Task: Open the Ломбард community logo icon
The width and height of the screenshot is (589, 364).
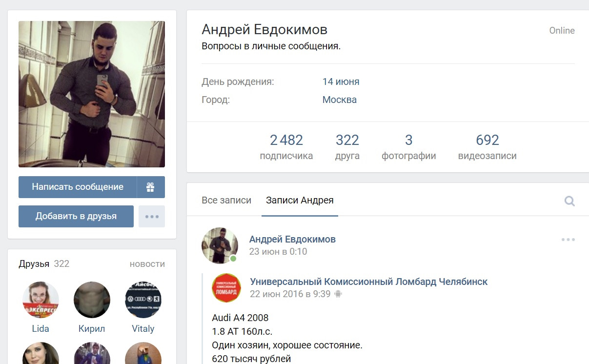Action: tap(226, 288)
